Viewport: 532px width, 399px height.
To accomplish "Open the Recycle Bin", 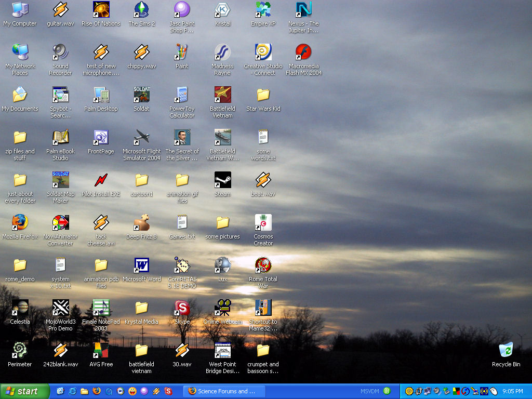I will click(506, 351).
